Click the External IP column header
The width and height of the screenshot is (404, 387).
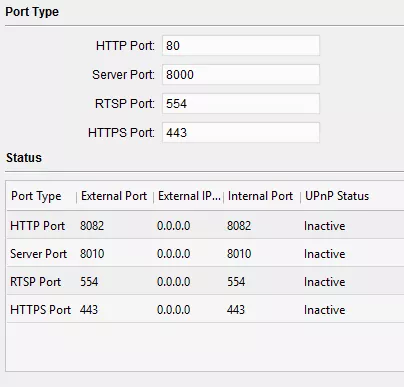click(189, 196)
